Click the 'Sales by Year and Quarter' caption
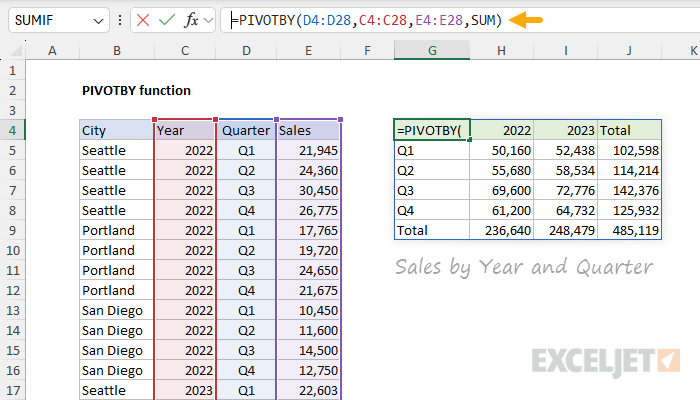700x400 pixels. 524,267
